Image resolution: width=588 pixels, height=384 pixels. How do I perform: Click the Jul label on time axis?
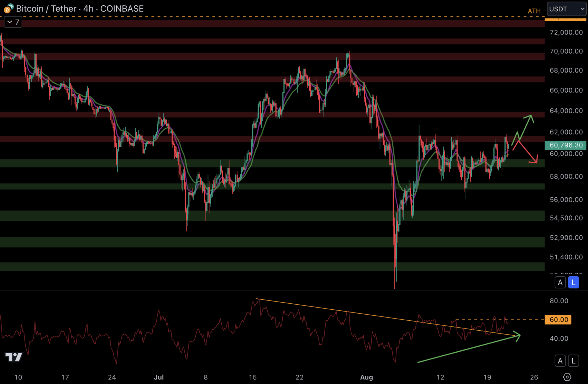click(159, 377)
